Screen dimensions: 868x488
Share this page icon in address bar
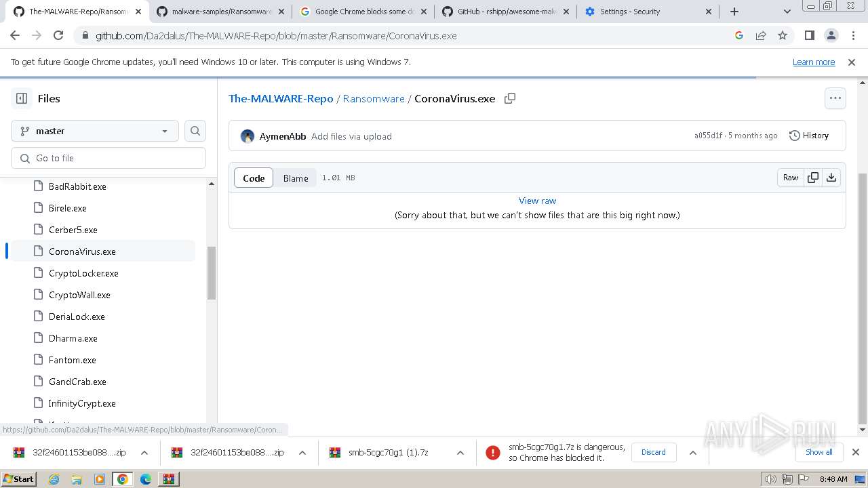click(x=761, y=35)
